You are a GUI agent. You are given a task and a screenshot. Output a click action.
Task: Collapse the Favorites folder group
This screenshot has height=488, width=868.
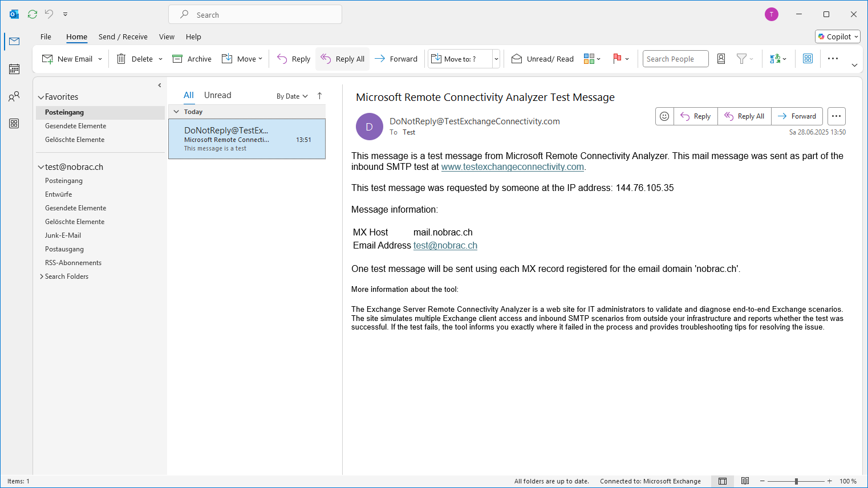[41, 97]
